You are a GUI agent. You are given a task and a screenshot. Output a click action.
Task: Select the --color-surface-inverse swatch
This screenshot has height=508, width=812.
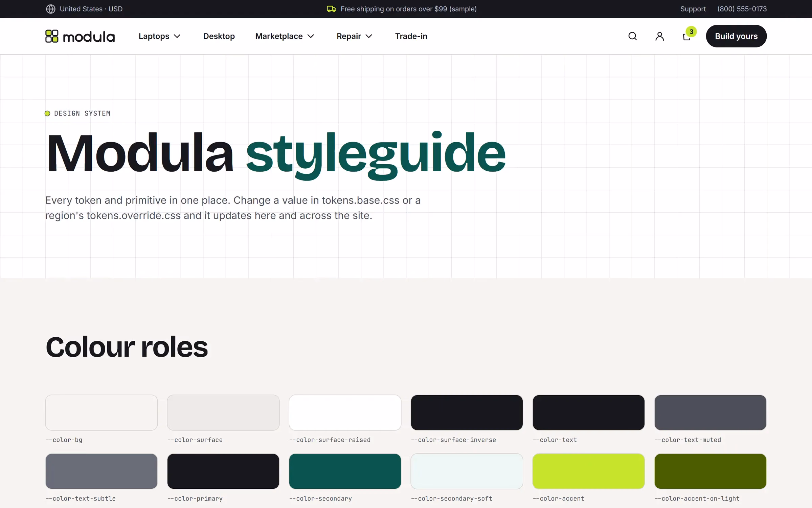point(467,412)
